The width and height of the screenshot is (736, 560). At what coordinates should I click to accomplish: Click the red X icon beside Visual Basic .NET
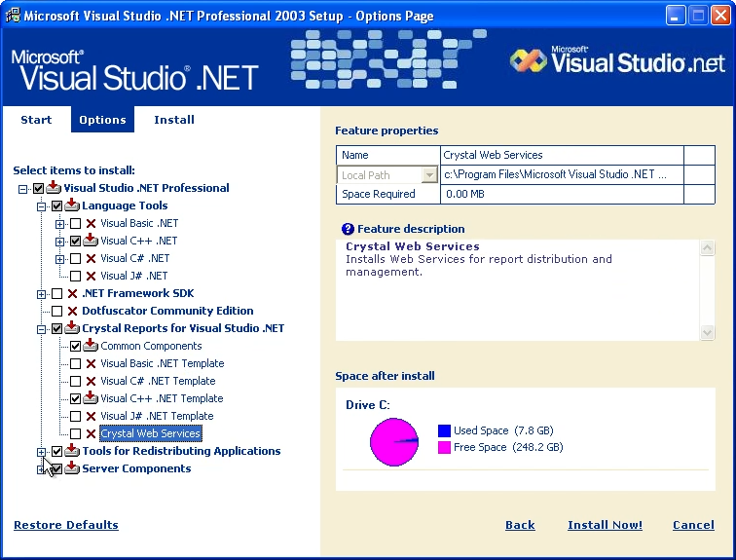click(x=91, y=223)
